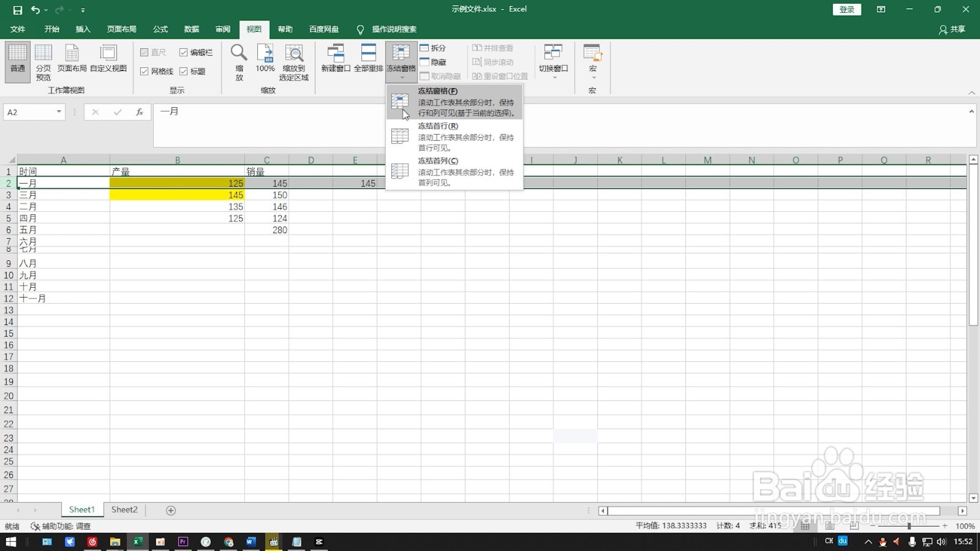Open the Name Box dropdown arrow
The image size is (980, 551).
(59, 112)
